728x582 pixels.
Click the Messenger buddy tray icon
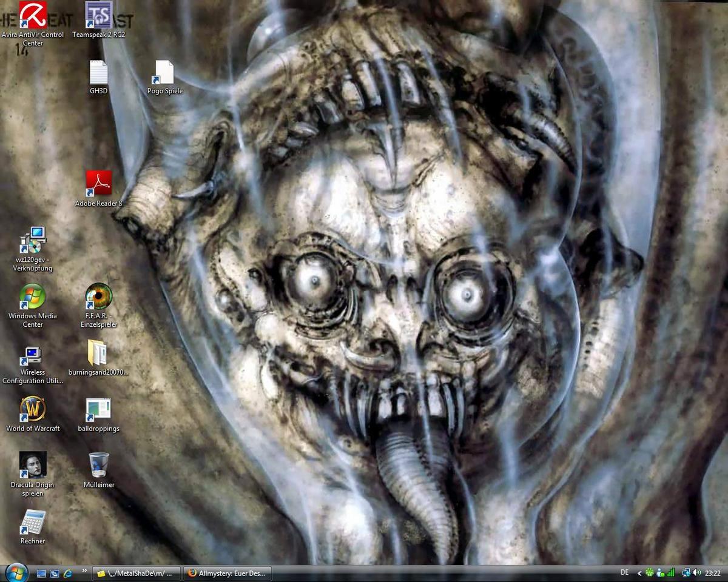coord(660,573)
